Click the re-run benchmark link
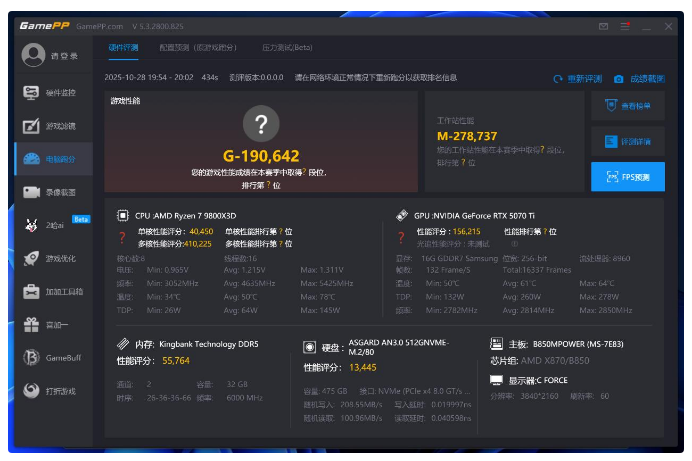The width and height of the screenshot is (692, 461). pyautogui.click(x=578, y=78)
